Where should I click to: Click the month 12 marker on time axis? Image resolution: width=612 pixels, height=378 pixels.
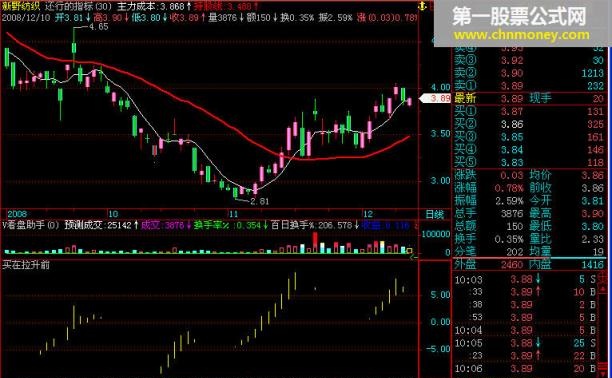pyautogui.click(x=368, y=214)
